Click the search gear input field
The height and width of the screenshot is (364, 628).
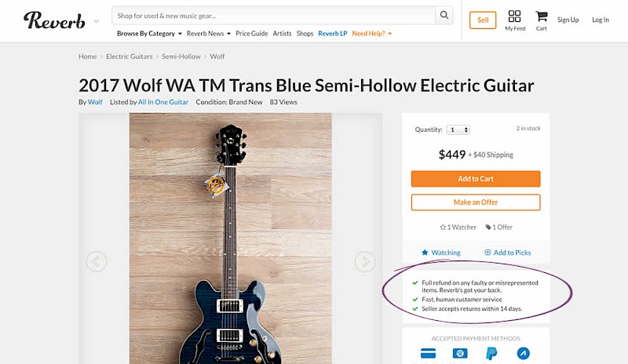(275, 15)
